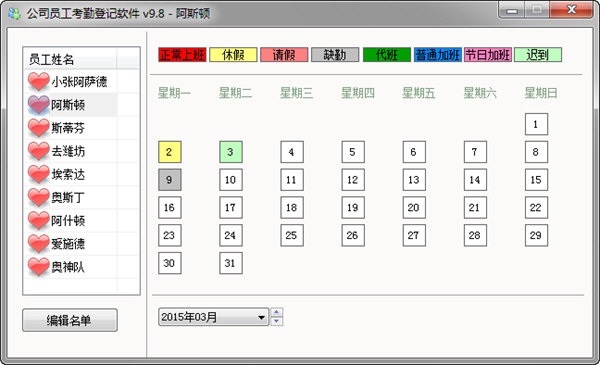Viewport: 600px width, 365px height.
Task: Select calendar day 1
Action: coord(536,124)
